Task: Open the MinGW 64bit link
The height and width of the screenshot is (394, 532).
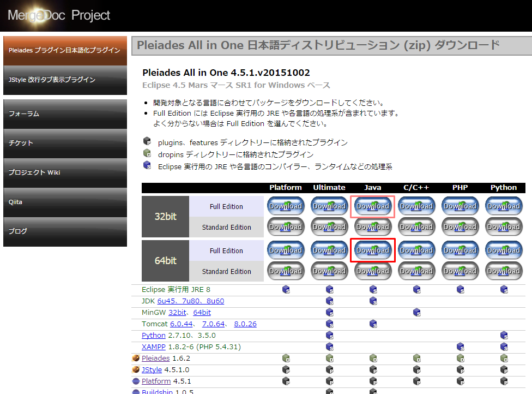Action: 202,313
